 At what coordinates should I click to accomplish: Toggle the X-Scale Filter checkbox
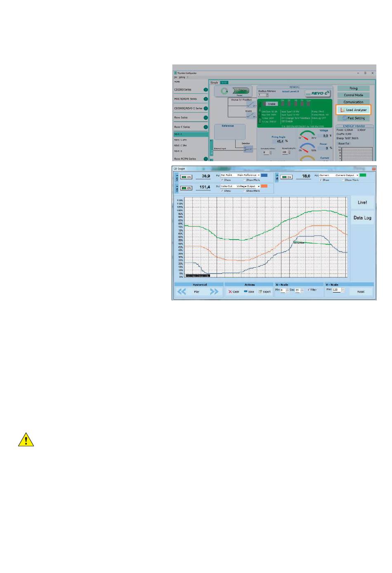[309, 290]
